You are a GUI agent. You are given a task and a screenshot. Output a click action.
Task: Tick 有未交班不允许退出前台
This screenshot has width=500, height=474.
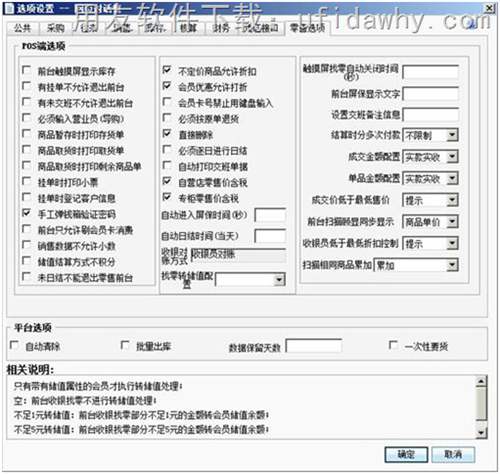(x=26, y=102)
